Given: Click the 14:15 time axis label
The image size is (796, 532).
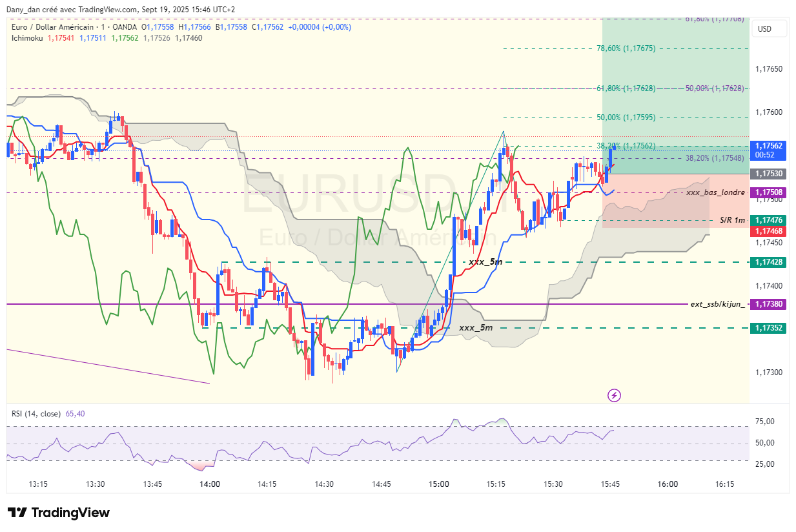Looking at the screenshot, I should pos(267,484).
